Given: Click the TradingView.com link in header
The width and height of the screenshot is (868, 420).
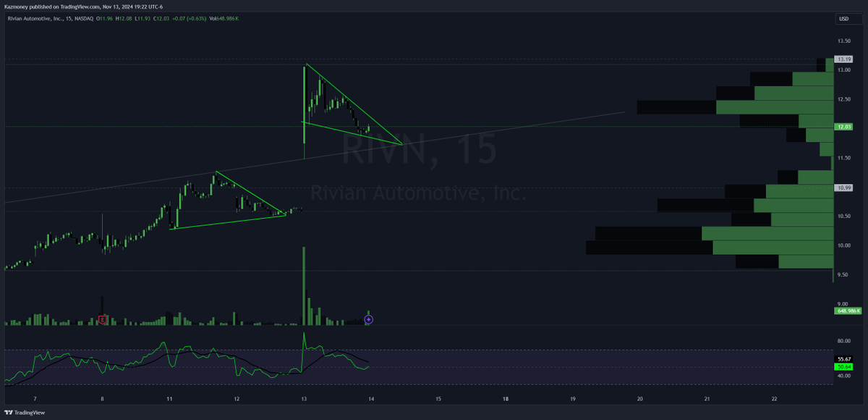Looking at the screenshot, I should pos(80,6).
